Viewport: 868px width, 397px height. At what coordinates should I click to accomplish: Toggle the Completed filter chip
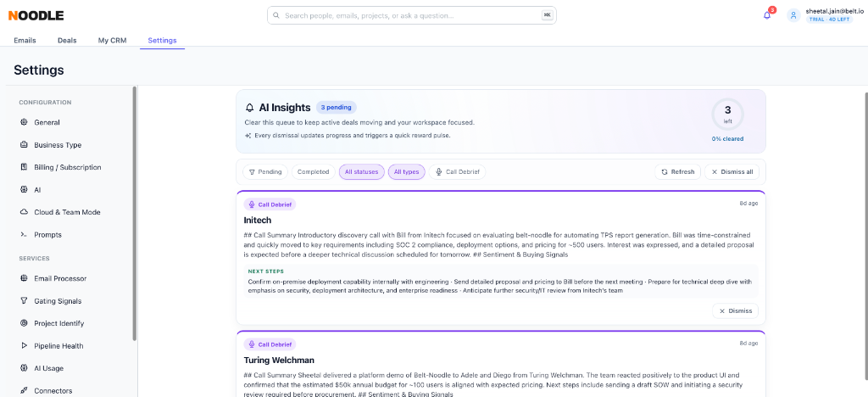[x=314, y=172]
